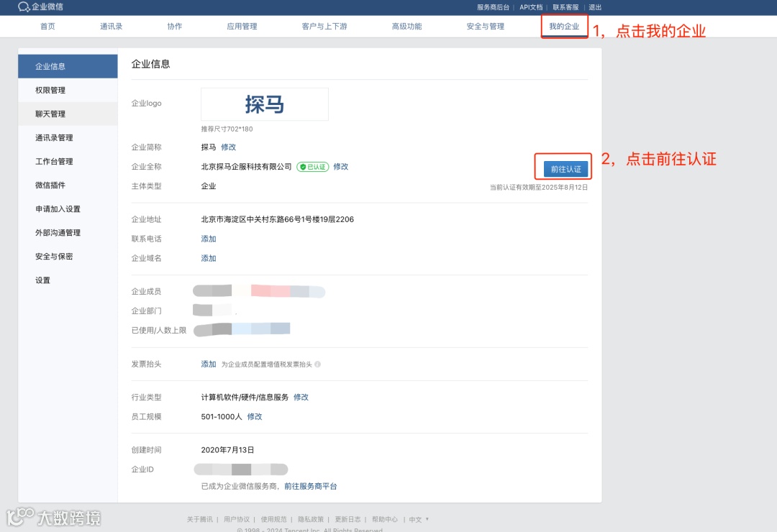Click the 当前认证有效期至2025年8月12日 note
The height and width of the screenshot is (532, 777).
pyautogui.click(x=539, y=187)
